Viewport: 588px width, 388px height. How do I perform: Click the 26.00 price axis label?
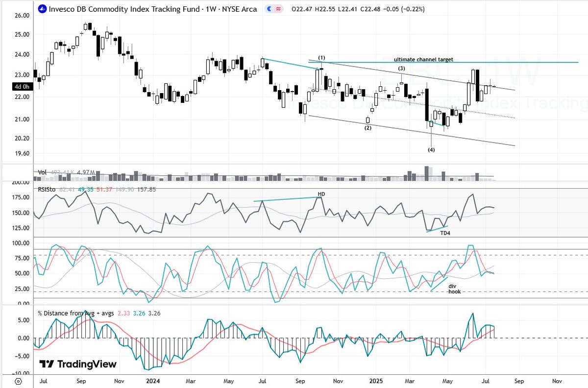click(23, 15)
